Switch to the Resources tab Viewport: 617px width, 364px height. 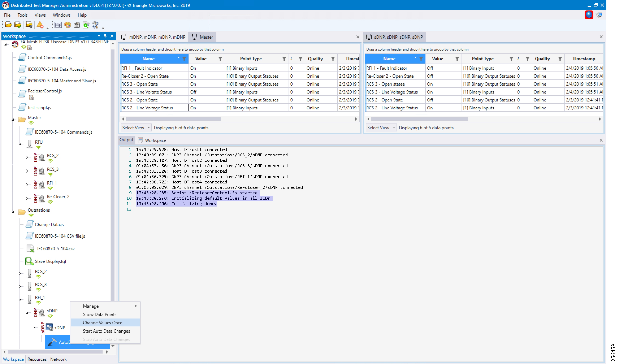pos(37,359)
